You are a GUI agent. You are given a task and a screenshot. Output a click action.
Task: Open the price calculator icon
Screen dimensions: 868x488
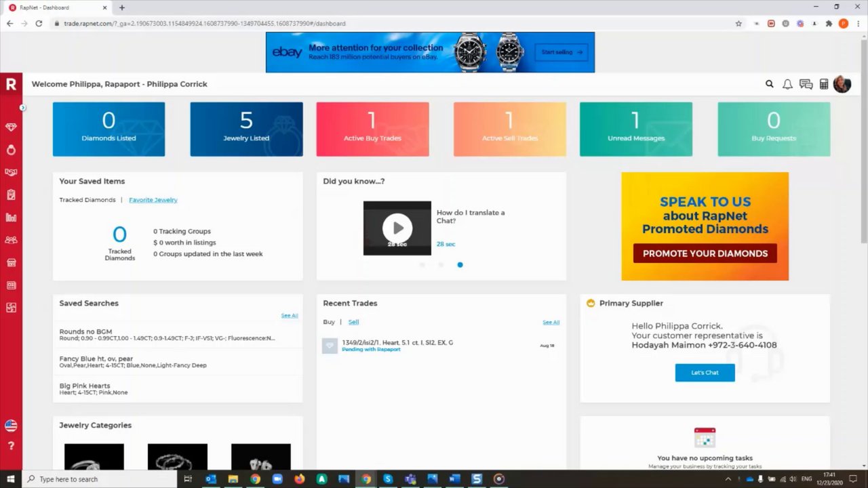coord(824,84)
